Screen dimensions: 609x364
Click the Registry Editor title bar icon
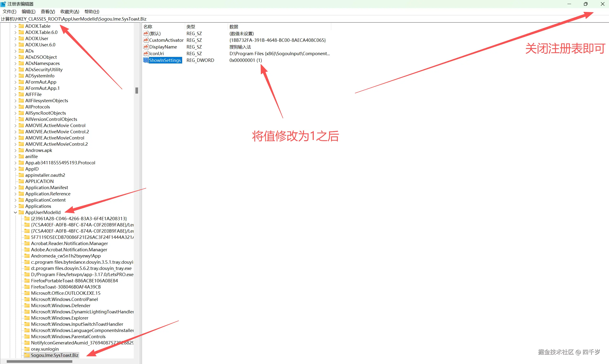tap(3, 4)
